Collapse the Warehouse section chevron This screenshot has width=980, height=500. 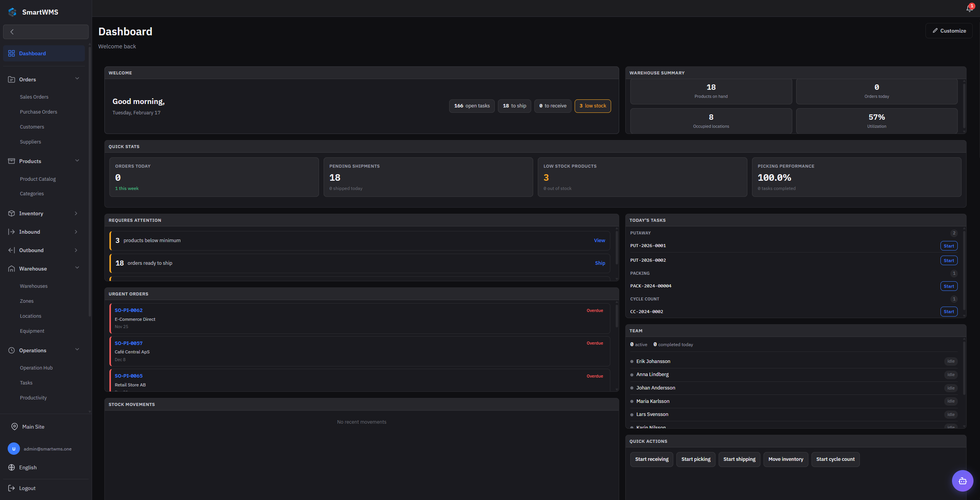pyautogui.click(x=77, y=268)
